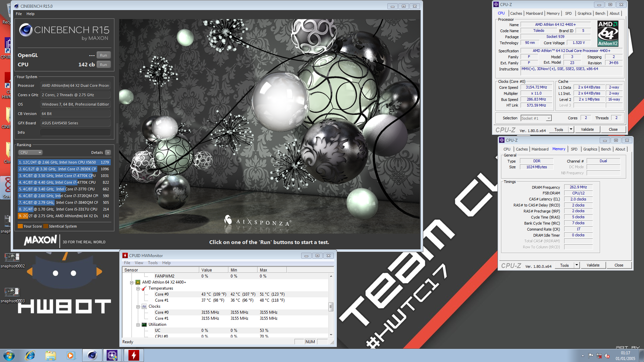
Task: Select the AMD Athlon 64 X2 ranking row
Action: tap(64, 216)
